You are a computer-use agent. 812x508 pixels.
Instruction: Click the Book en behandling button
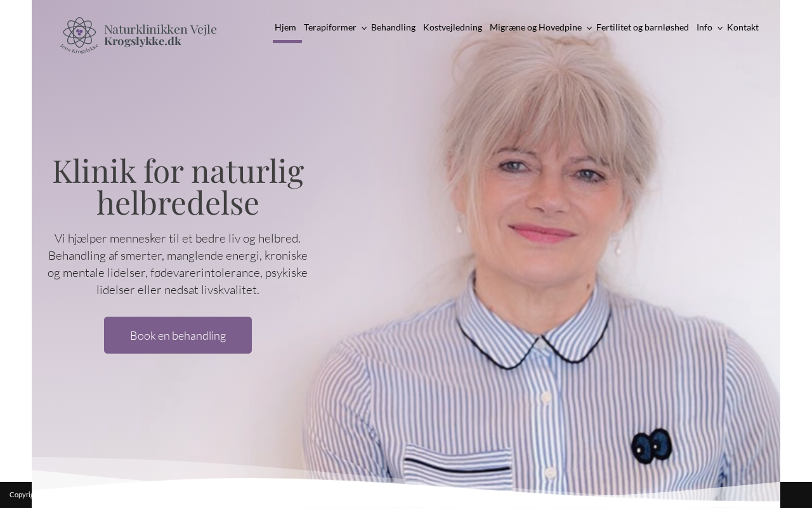pyautogui.click(x=178, y=335)
